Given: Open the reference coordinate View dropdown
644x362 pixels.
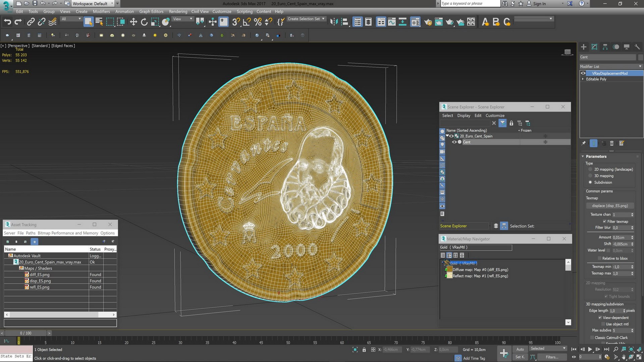Looking at the screenshot, I should click(x=182, y=19).
